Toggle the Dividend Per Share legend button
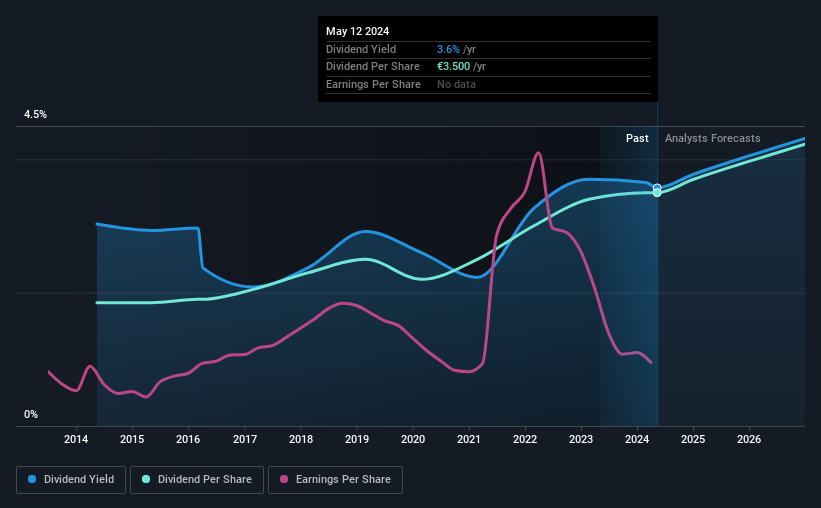This screenshot has height=508, width=821. tap(197, 480)
